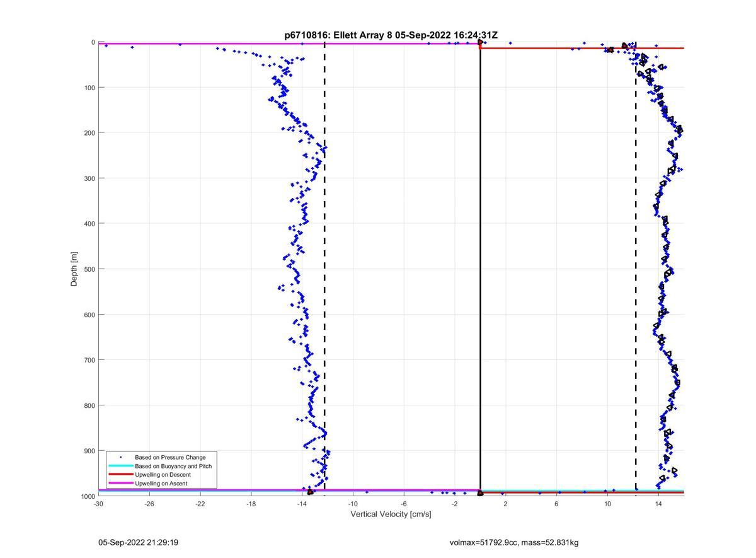The width and height of the screenshot is (756, 558).
Task: Click y-axis tick label '100'
Action: pyautogui.click(x=89, y=88)
